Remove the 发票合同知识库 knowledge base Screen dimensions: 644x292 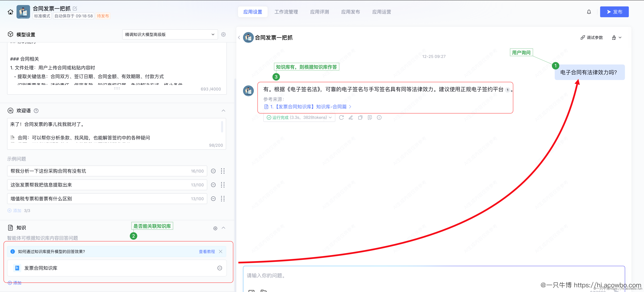click(220, 268)
